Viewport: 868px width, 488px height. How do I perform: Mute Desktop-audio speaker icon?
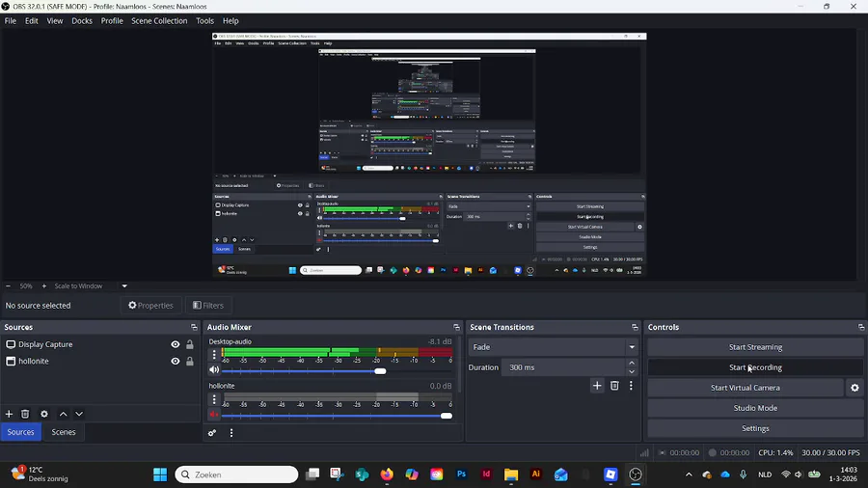point(214,370)
